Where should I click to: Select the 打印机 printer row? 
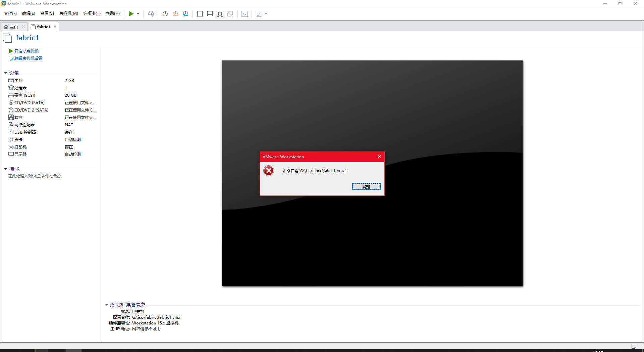[53, 147]
